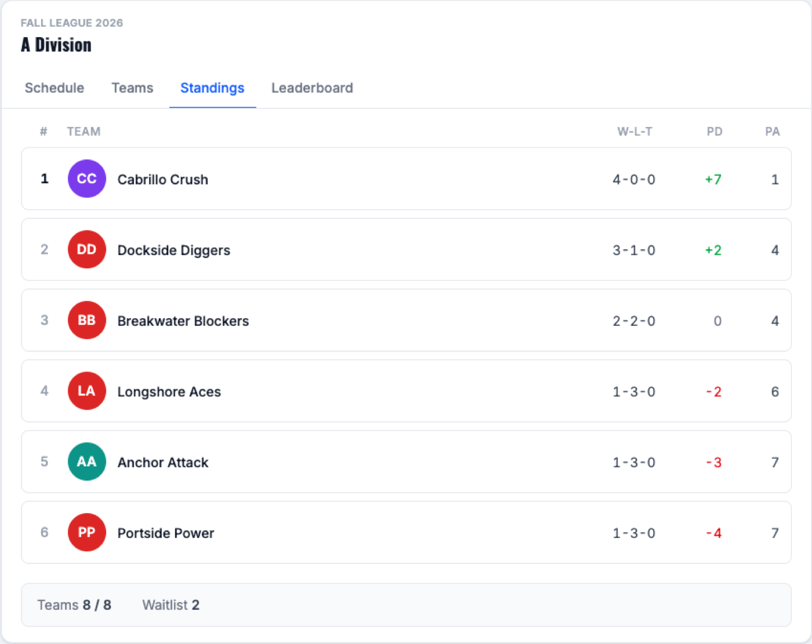Click rank number 1
812x644 pixels.
[45, 179]
